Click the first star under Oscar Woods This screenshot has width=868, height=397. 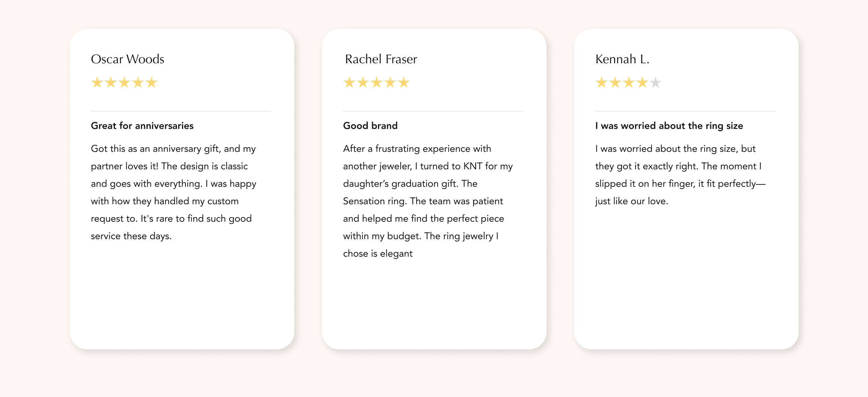click(x=97, y=83)
